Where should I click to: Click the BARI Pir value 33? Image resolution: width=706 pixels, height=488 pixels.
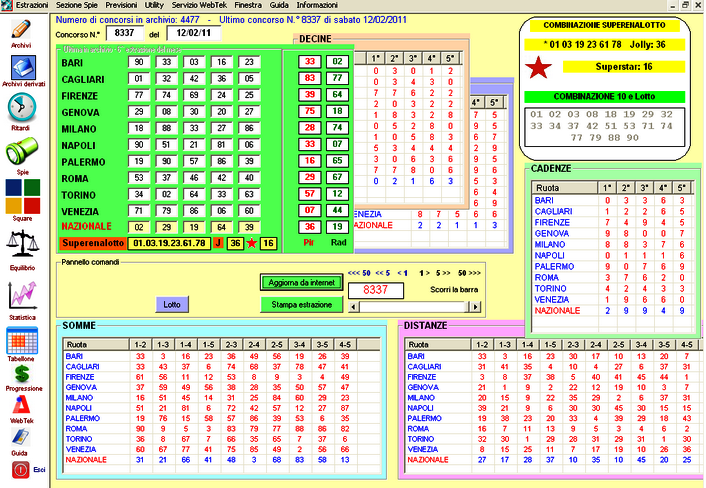tap(310, 62)
